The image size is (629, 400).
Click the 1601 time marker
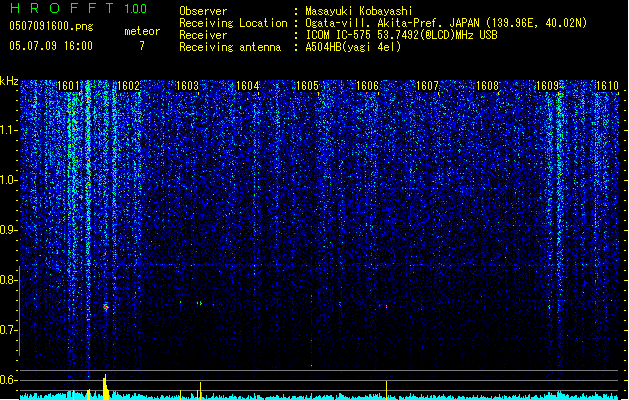tap(68, 86)
